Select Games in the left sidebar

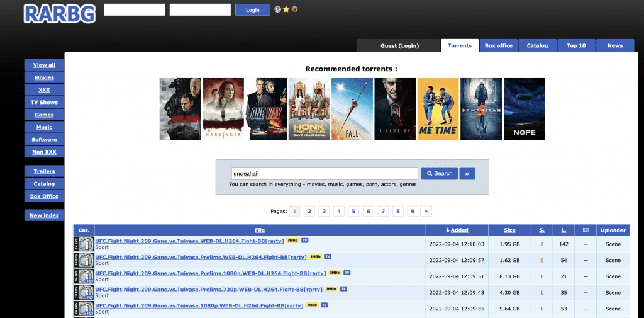(x=44, y=115)
